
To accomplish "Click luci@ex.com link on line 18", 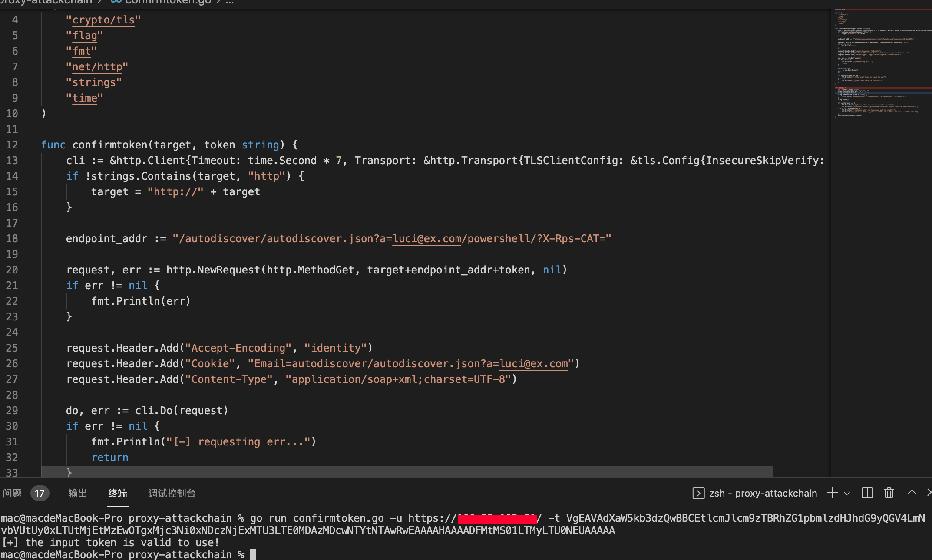I will [426, 239].
